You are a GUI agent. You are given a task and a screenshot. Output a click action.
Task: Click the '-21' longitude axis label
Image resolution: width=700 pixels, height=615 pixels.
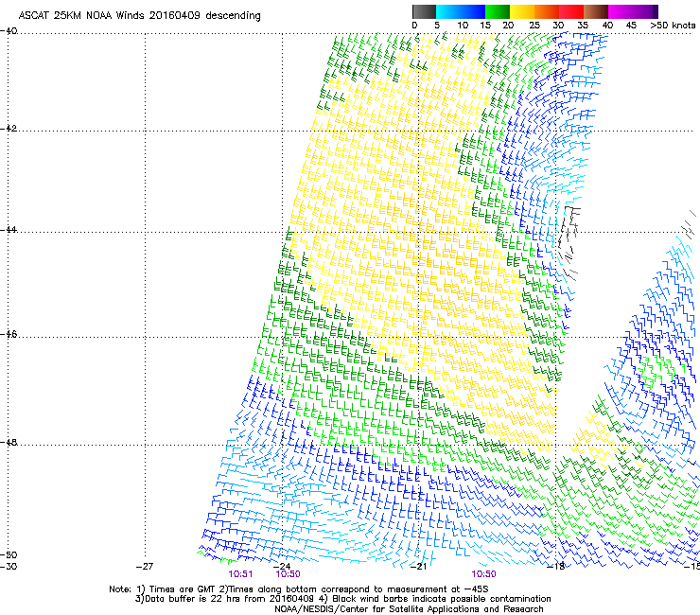point(418,567)
